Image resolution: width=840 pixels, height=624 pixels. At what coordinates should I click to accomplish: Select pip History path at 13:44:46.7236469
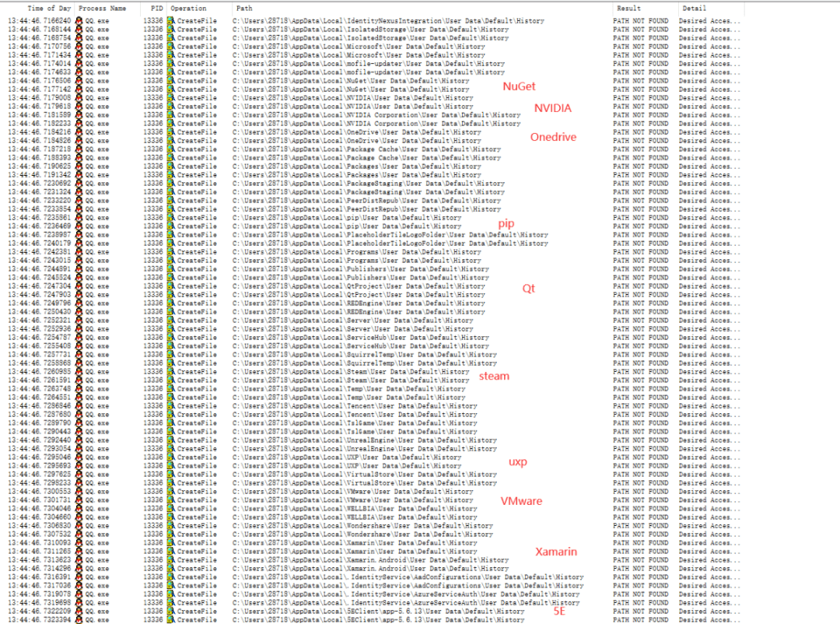[x=347, y=226]
